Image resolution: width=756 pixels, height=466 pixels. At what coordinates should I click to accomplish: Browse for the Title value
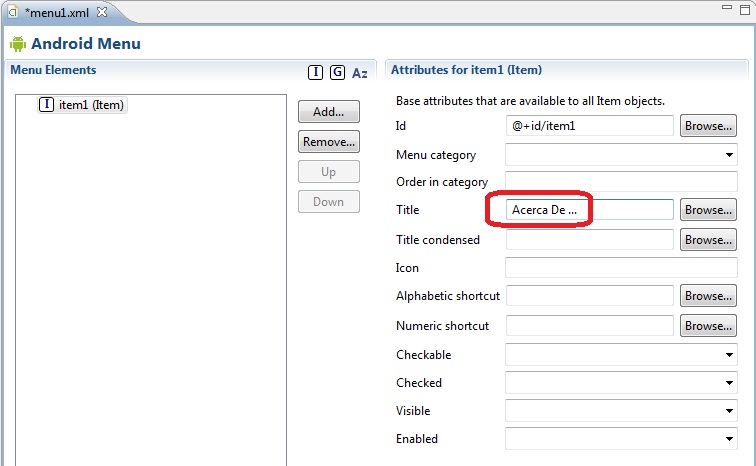[x=708, y=210]
